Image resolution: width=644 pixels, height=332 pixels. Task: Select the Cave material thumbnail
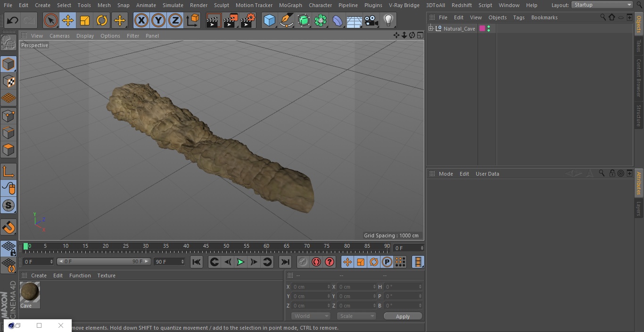(x=30, y=292)
